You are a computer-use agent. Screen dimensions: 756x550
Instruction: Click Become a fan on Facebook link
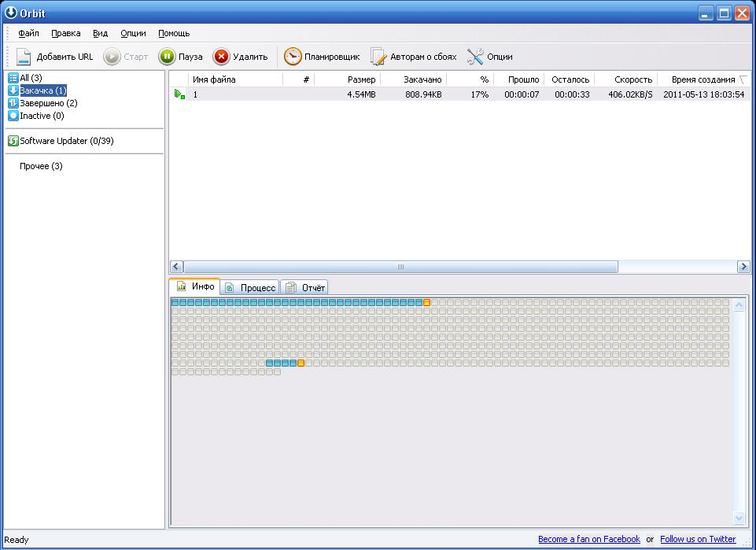588,539
